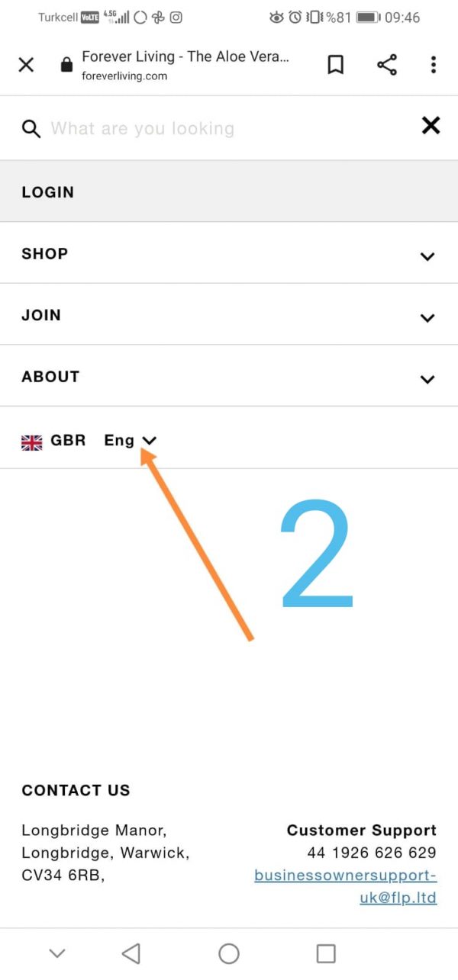Screen dimensions: 458x980
Task: Hide navigation bar with down chevron
Action: click(57, 953)
